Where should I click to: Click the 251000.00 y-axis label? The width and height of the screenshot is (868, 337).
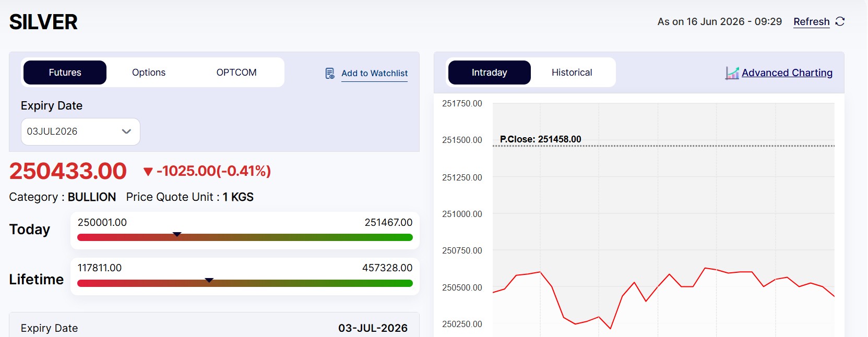462,214
